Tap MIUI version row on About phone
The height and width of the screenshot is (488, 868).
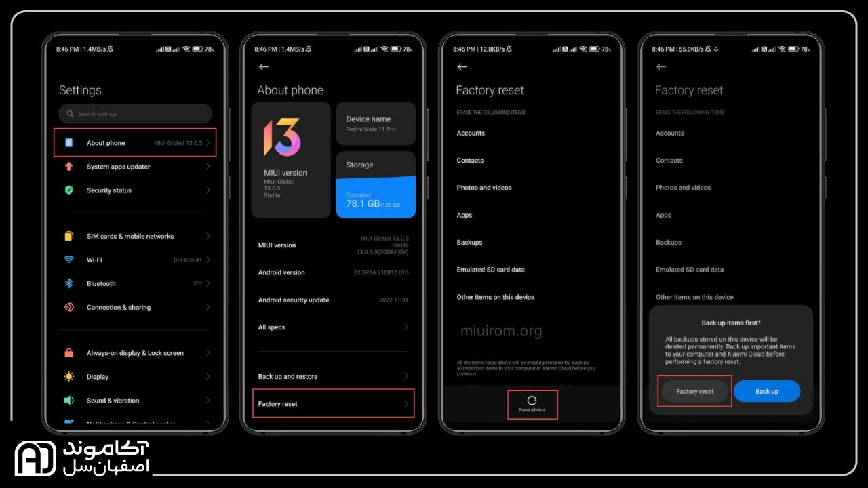(334, 245)
